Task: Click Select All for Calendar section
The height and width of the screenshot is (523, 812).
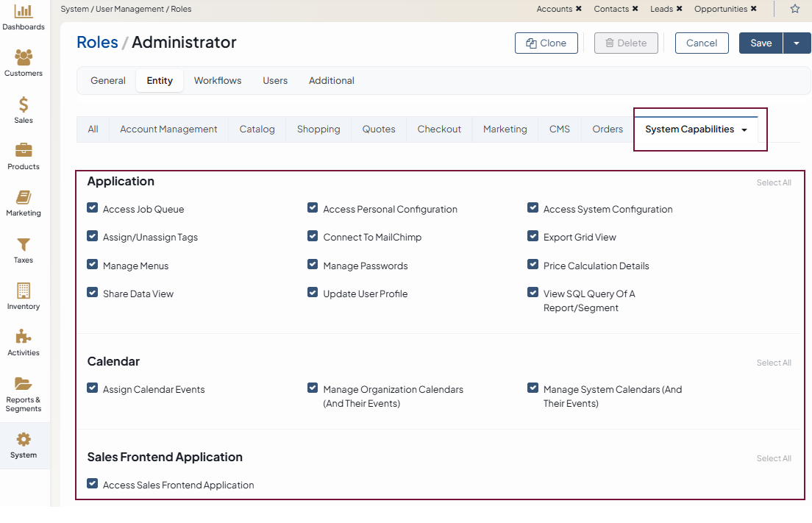Action: (x=774, y=363)
